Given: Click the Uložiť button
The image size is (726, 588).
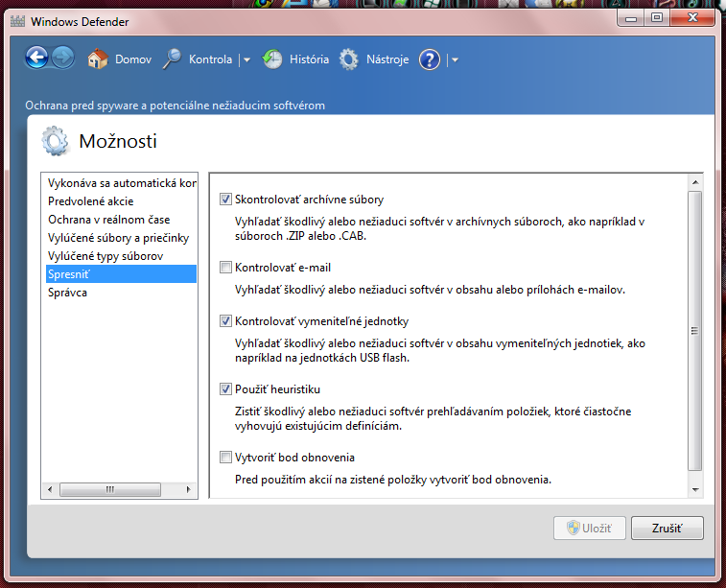Looking at the screenshot, I should [x=590, y=529].
